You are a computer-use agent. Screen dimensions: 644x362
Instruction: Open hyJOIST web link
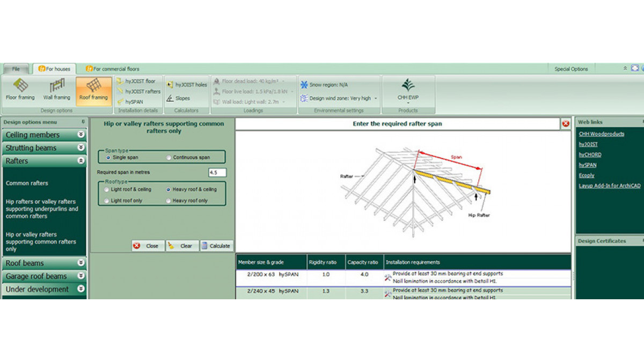[x=588, y=144]
